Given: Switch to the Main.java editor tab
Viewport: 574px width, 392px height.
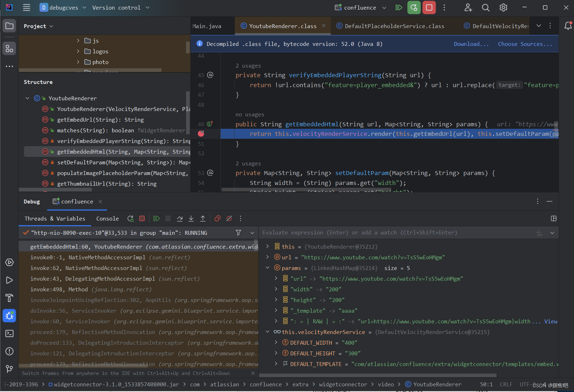Looking at the screenshot, I should (207, 26).
